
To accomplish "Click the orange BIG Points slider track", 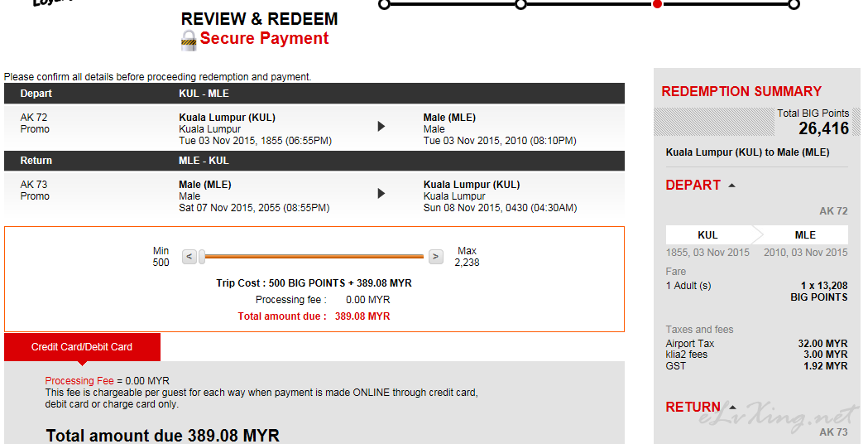I will click(x=314, y=257).
